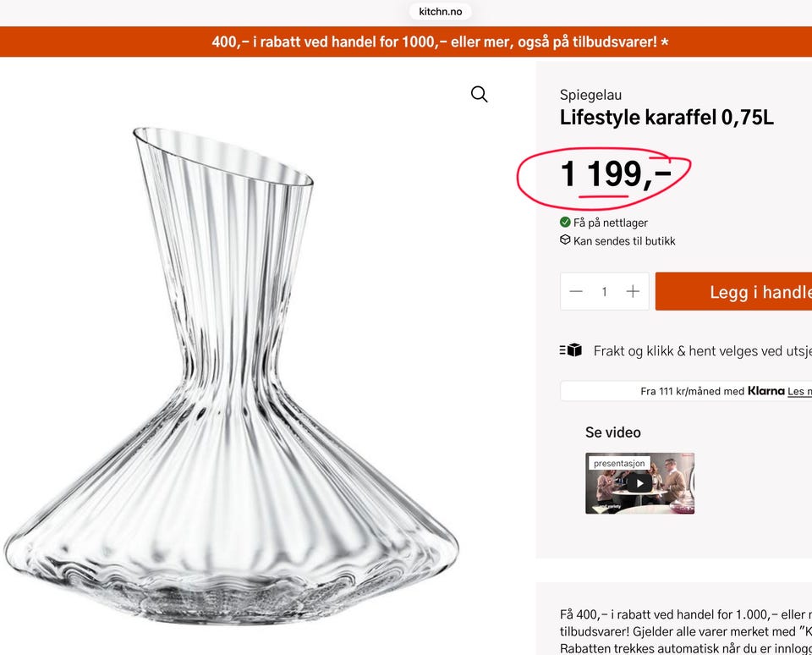Click the Klarna logo

click(765, 391)
